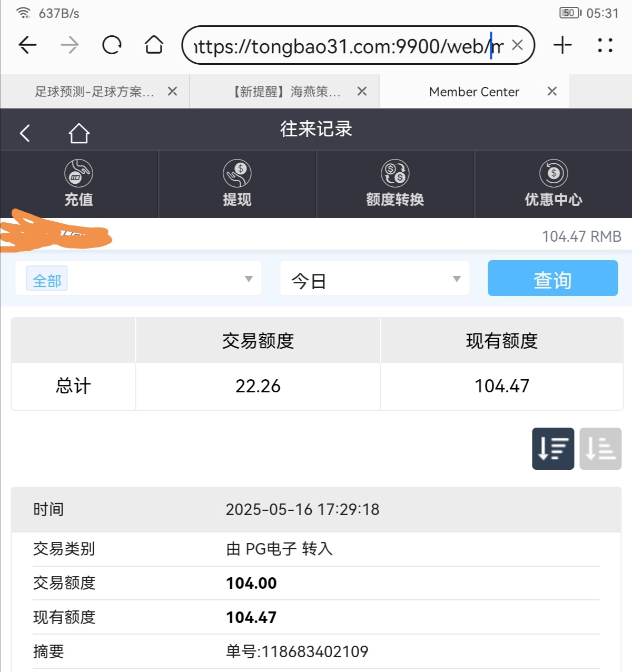Expand the 今日 date range dropdown
632x672 pixels.
tap(375, 279)
